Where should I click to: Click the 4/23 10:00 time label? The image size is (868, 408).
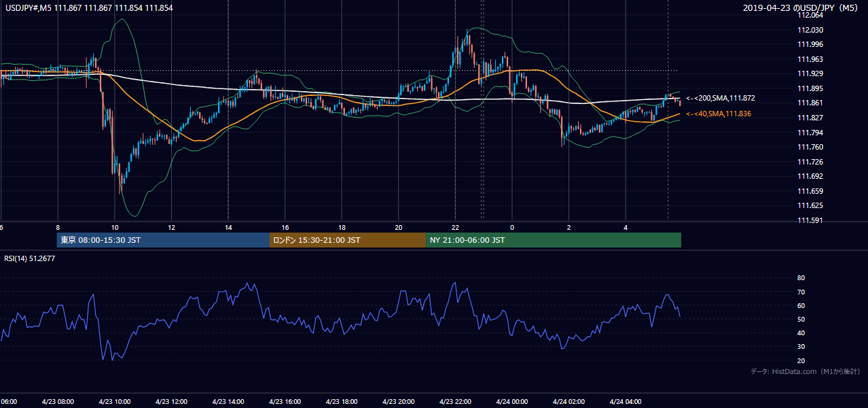click(x=115, y=401)
